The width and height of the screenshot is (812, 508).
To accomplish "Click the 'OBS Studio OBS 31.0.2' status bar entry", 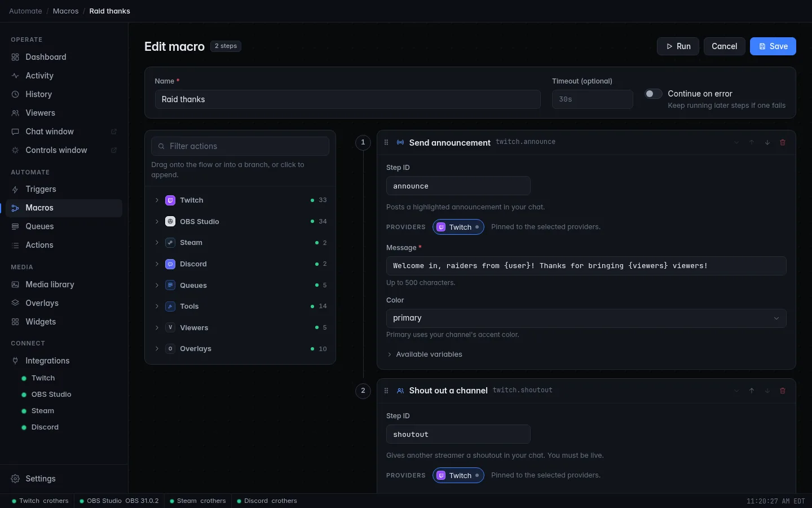I will [119, 501].
